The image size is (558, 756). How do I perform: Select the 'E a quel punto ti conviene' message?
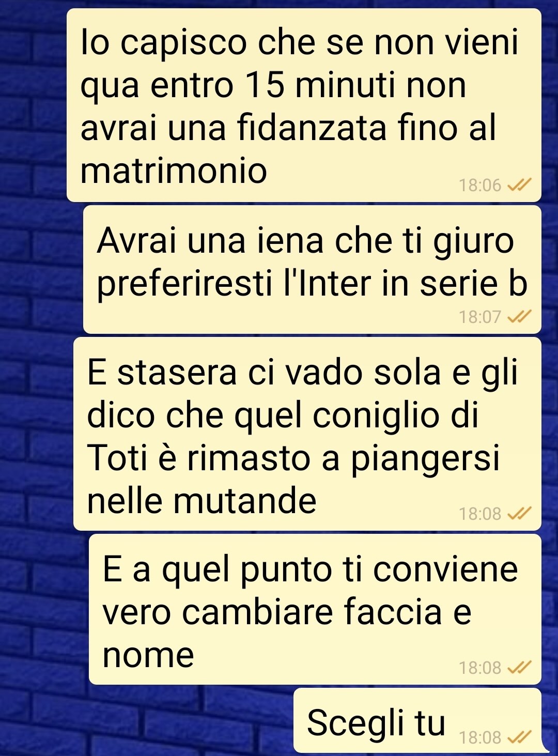tap(315, 609)
